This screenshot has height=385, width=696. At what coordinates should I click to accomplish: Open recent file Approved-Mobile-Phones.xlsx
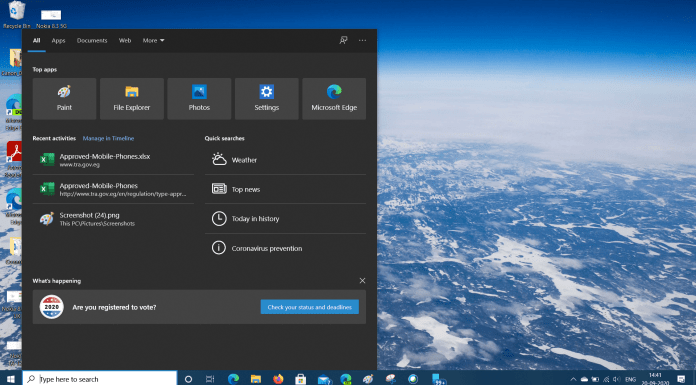(x=113, y=160)
